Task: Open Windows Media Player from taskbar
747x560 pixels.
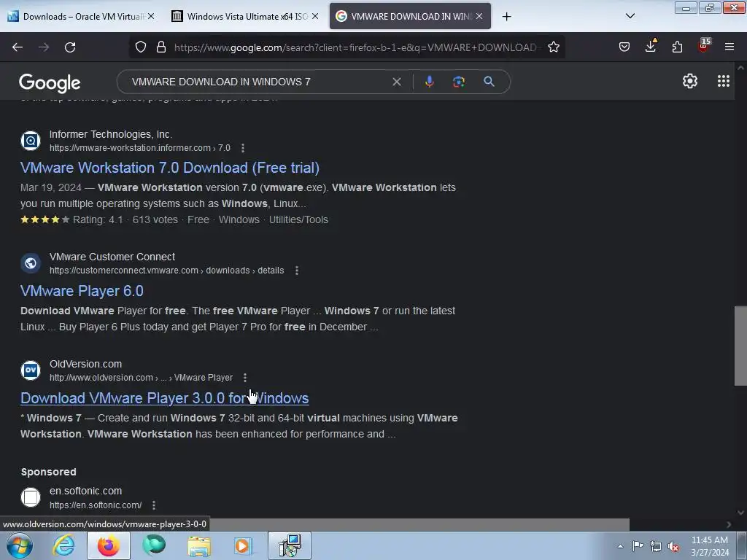Action: point(243,545)
